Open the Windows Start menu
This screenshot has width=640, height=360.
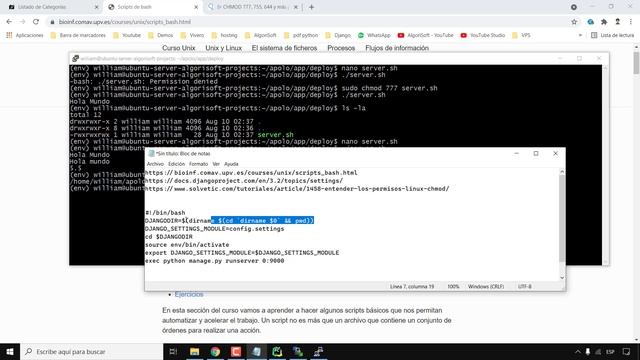pyautogui.click(x=10, y=351)
